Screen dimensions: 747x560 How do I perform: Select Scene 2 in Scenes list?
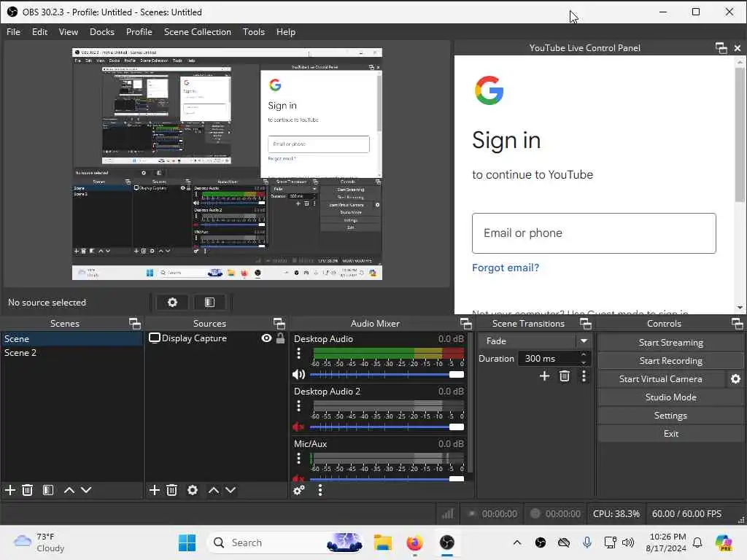click(71, 353)
